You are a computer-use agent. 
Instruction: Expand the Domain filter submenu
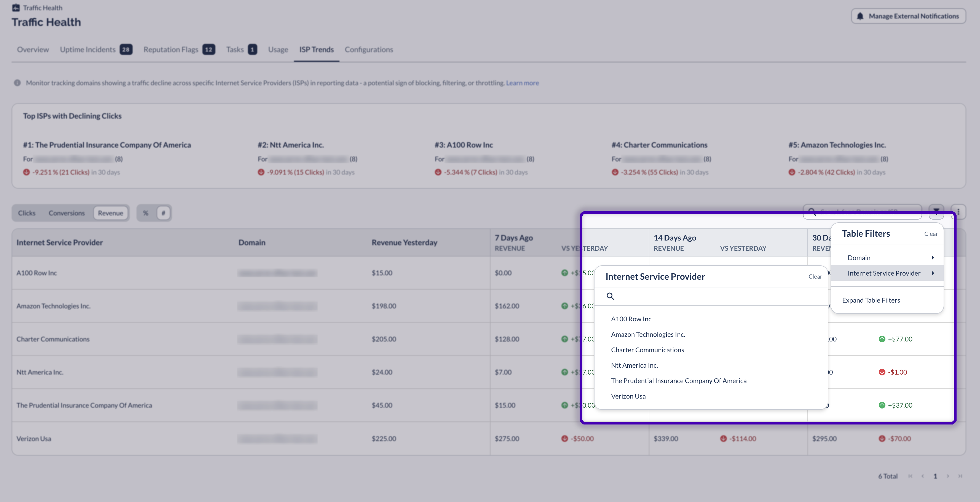(x=887, y=258)
